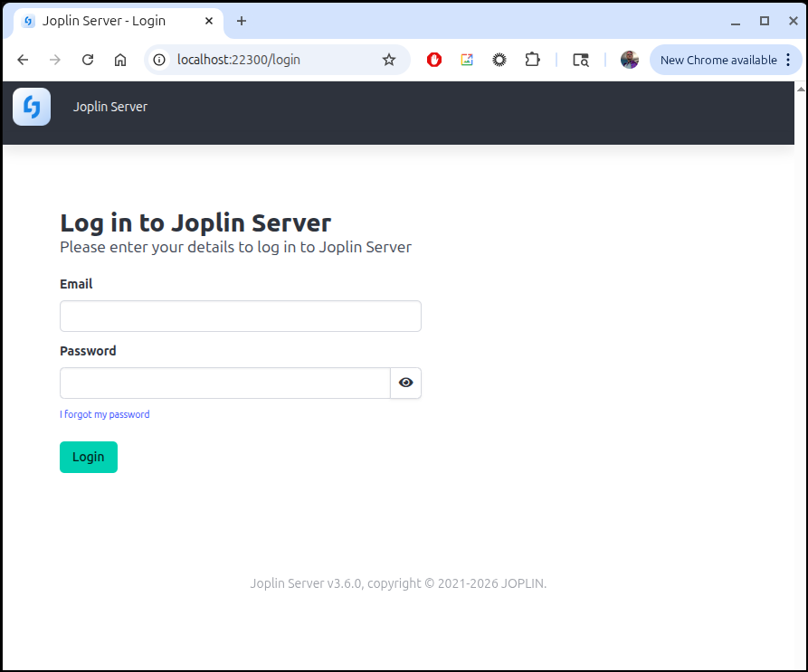Toggle password visibility with the eye icon

(x=405, y=383)
